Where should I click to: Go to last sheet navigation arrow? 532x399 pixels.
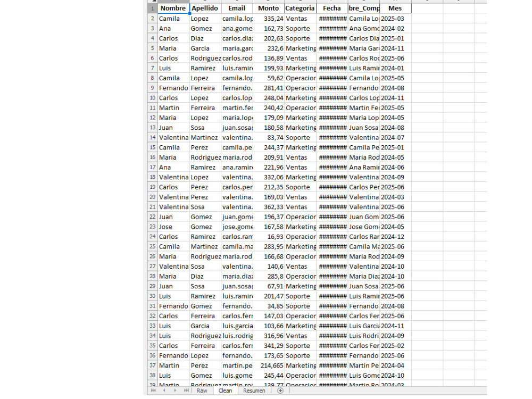[186, 390]
